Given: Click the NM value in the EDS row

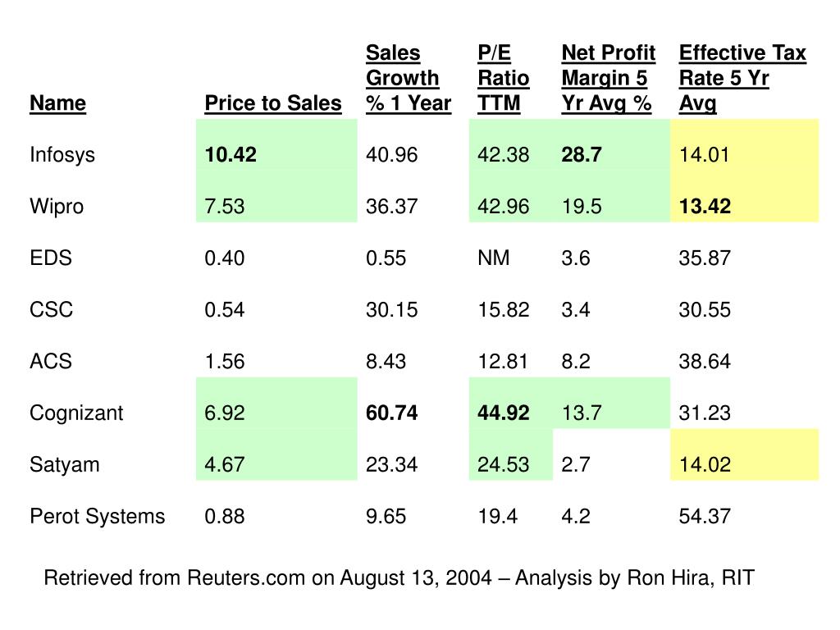Looking at the screenshot, I should (x=494, y=258).
